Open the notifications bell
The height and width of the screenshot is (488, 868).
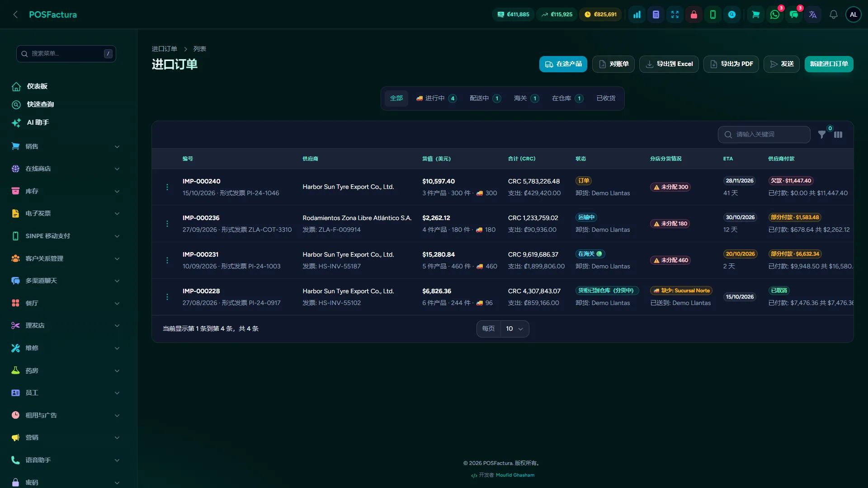[x=834, y=14]
